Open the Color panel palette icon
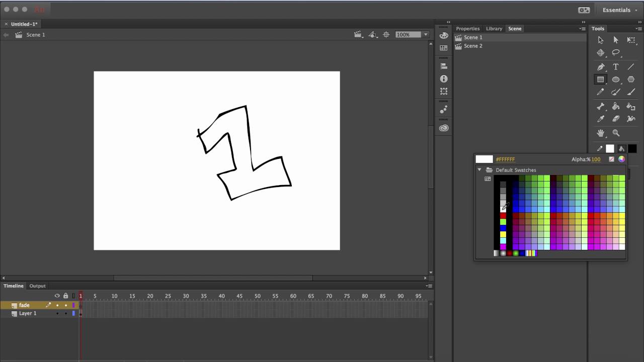The height and width of the screenshot is (362, 644). (x=444, y=35)
